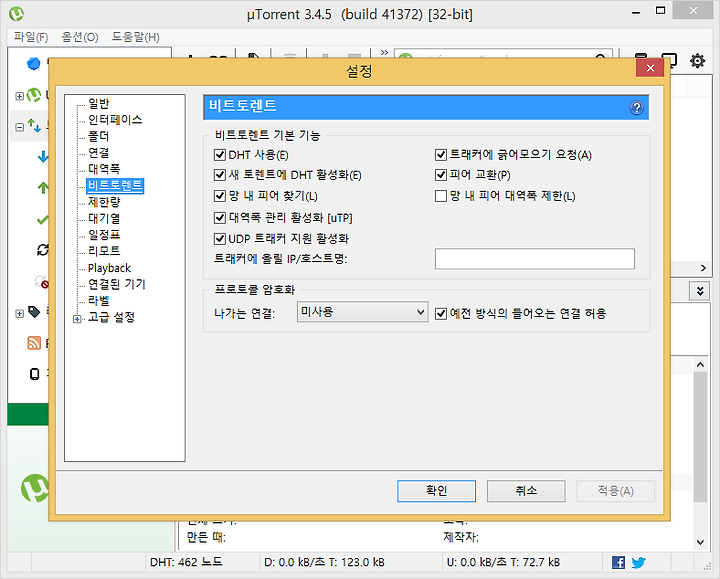Click the 취소 button

(x=526, y=491)
